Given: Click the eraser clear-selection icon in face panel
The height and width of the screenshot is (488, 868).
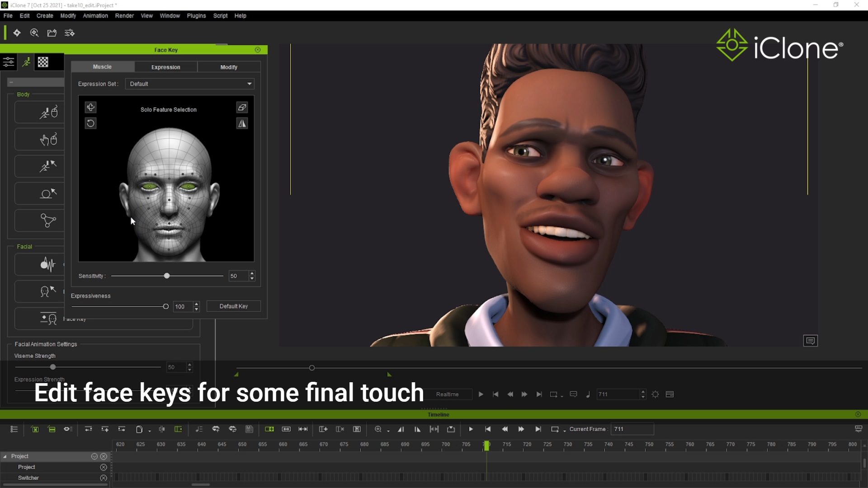Looking at the screenshot, I should click(x=242, y=107).
